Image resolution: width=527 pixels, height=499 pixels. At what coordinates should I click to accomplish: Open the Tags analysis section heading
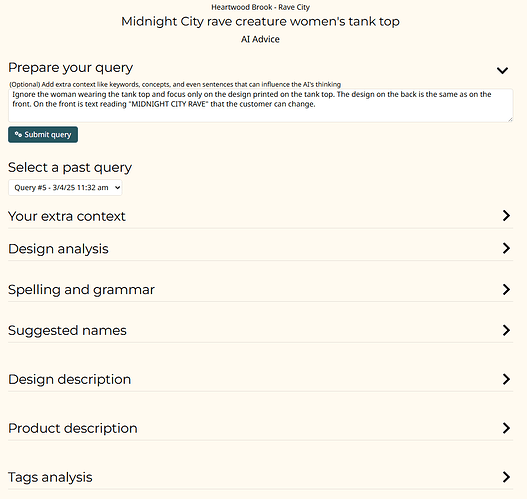click(x=50, y=477)
